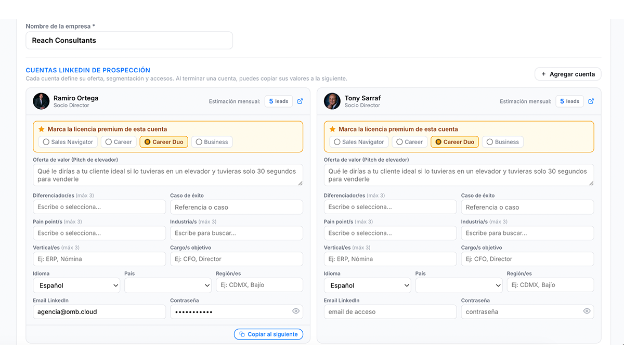Open external link icon in Ramiro Ortega card
This screenshot has height=364, width=624.
click(x=300, y=101)
